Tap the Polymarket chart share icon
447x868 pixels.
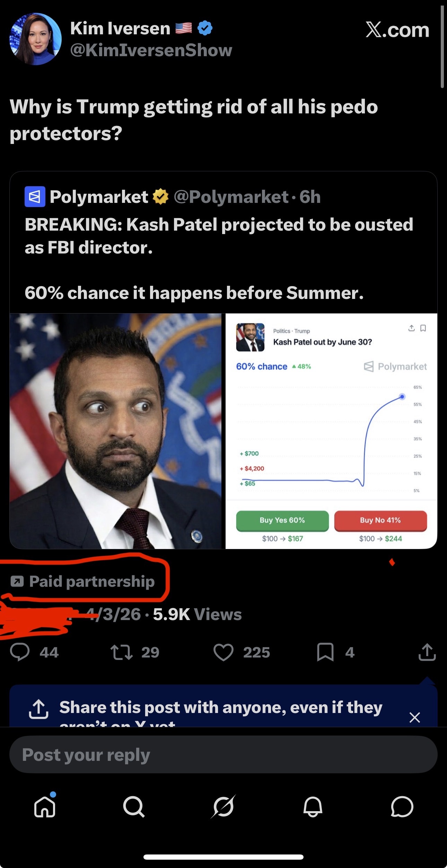click(x=411, y=328)
